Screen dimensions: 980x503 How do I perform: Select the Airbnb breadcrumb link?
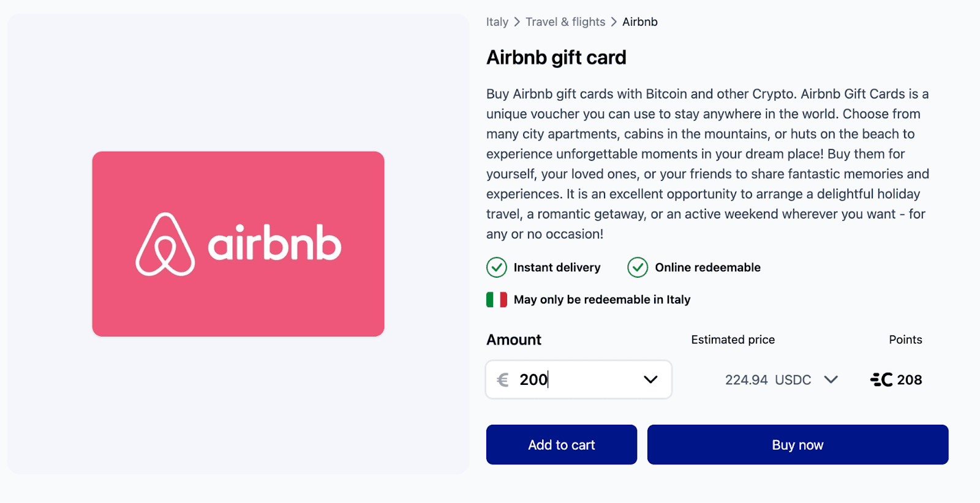pyautogui.click(x=639, y=21)
